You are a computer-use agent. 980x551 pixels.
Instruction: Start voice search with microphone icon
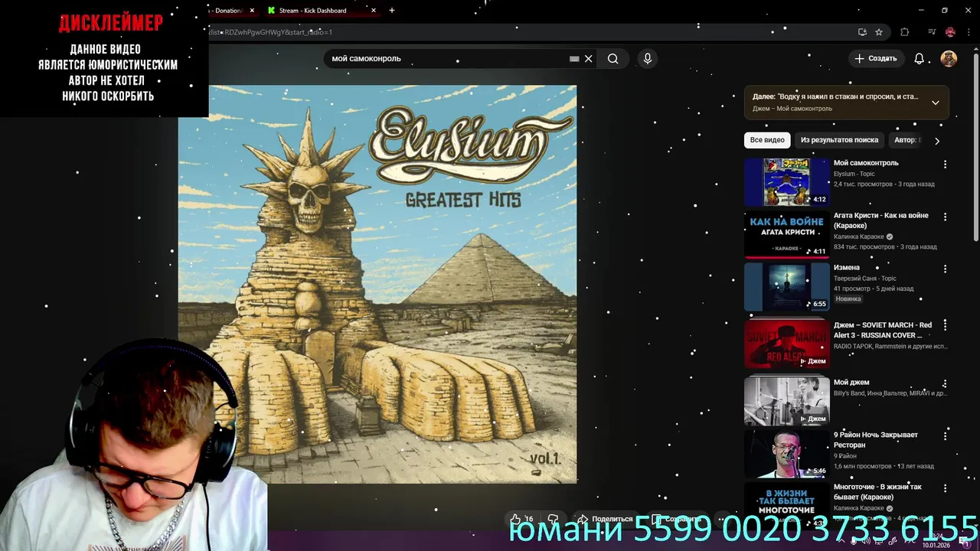click(648, 59)
